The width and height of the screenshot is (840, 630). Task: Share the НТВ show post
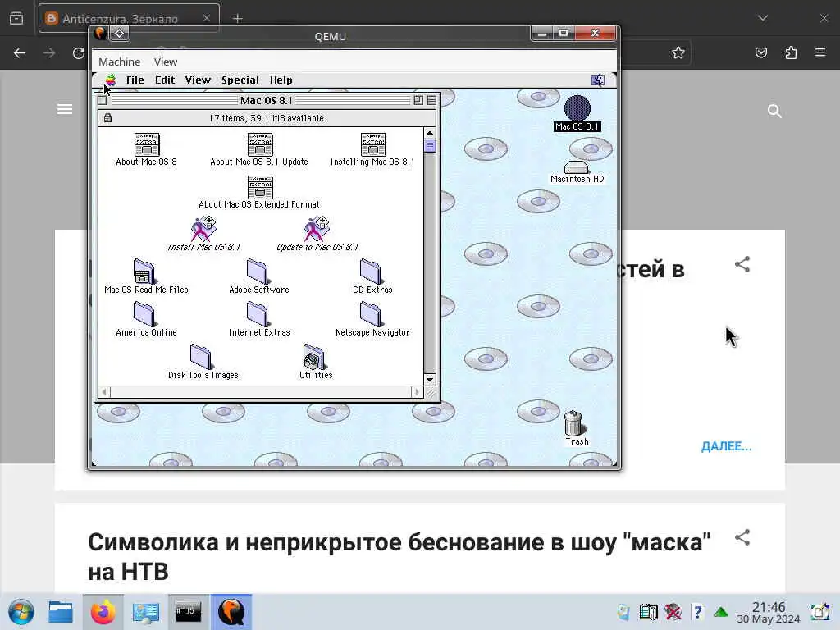(742, 537)
